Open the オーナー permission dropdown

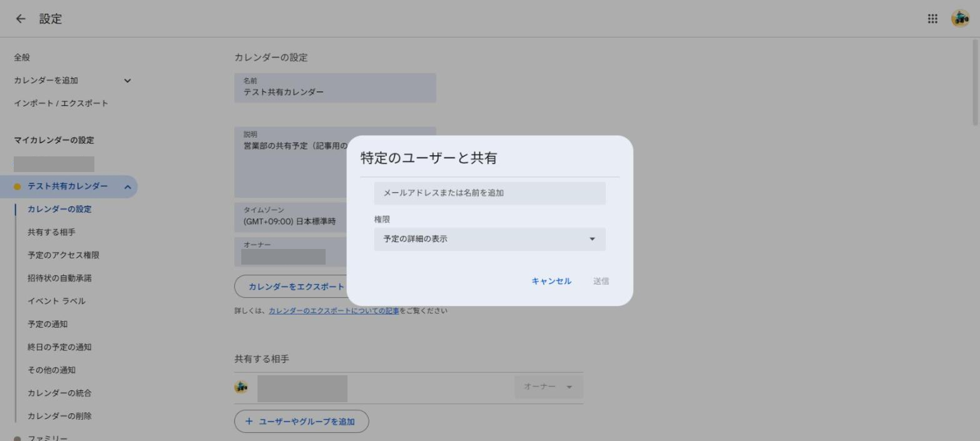(549, 387)
